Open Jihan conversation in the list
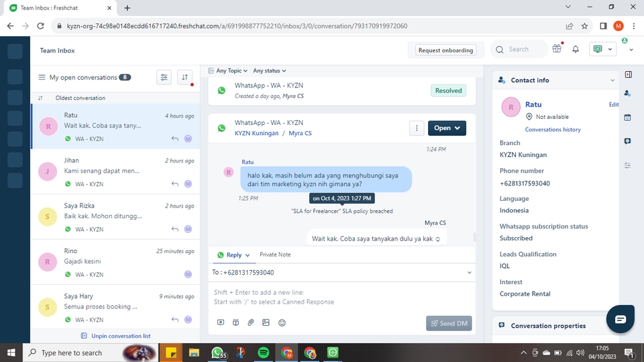The height and width of the screenshot is (362, 644). pyautogui.click(x=115, y=171)
